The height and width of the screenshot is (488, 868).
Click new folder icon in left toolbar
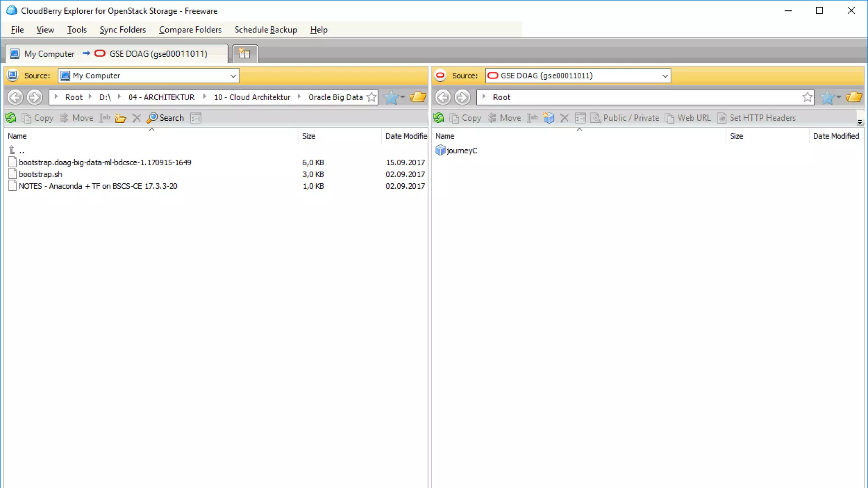[121, 118]
